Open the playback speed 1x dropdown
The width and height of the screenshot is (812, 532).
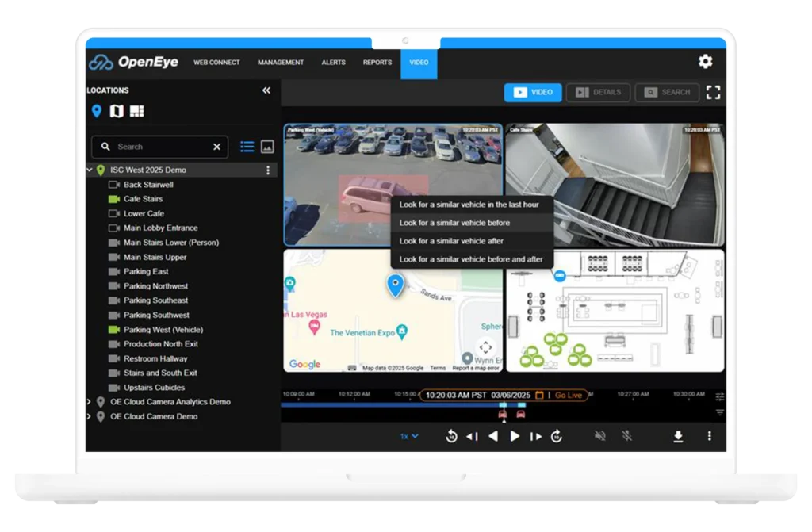[408, 436]
